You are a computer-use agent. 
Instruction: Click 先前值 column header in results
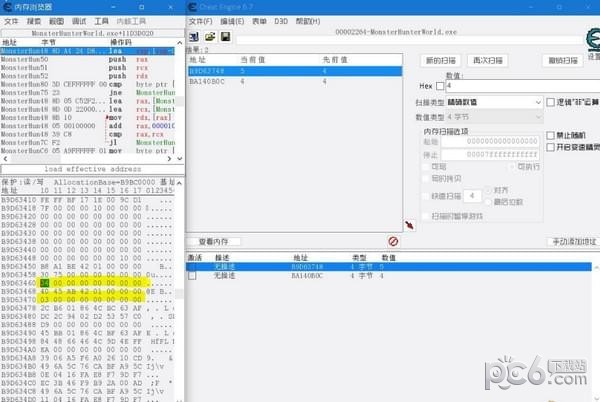click(335, 60)
